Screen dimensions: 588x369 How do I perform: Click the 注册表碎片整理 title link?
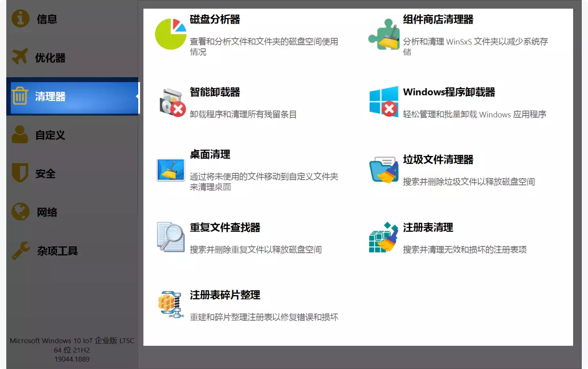tap(225, 295)
